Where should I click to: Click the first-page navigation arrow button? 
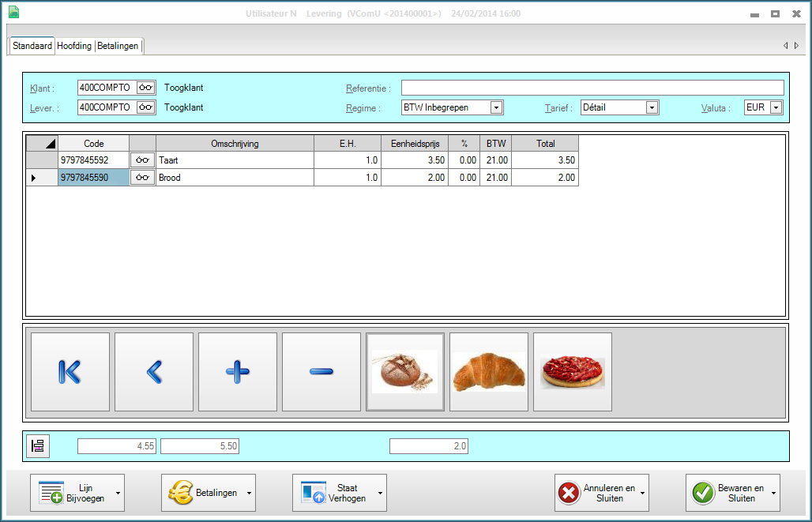click(x=70, y=372)
